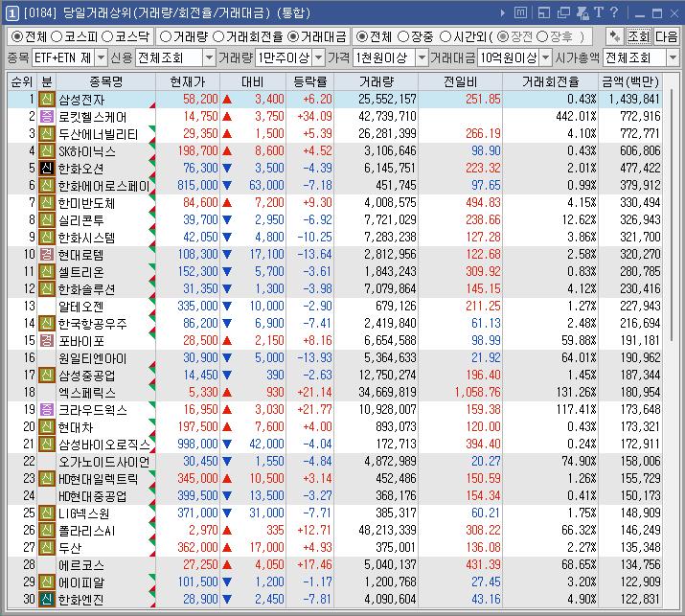Select the 오가노이드사이언 stock name
Image resolution: width=685 pixels, height=616 pixels.
pyautogui.click(x=104, y=462)
